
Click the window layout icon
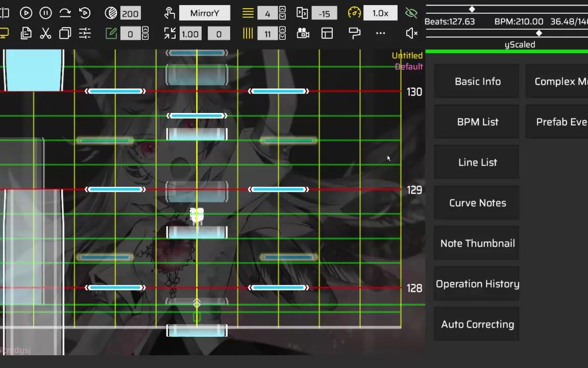tap(327, 33)
